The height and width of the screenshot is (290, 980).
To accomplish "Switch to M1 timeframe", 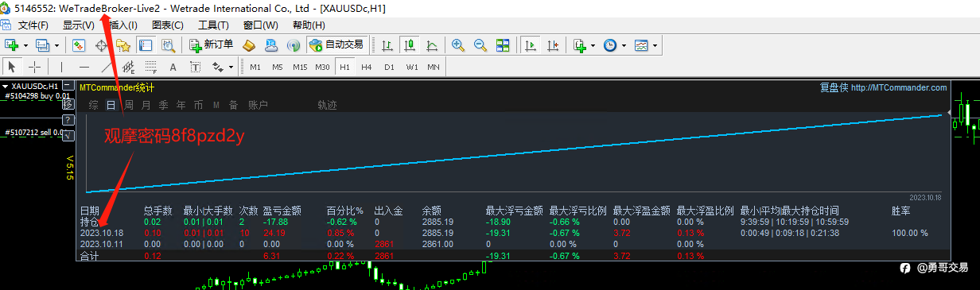I will pos(255,67).
